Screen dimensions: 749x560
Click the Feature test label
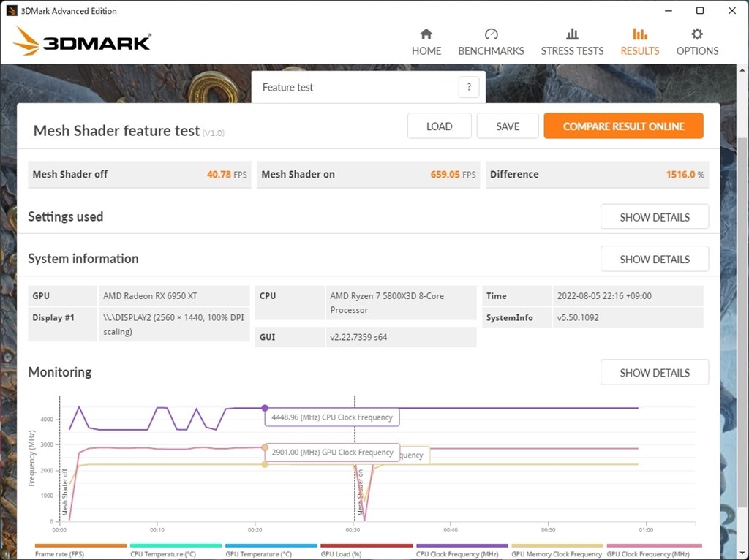click(287, 88)
